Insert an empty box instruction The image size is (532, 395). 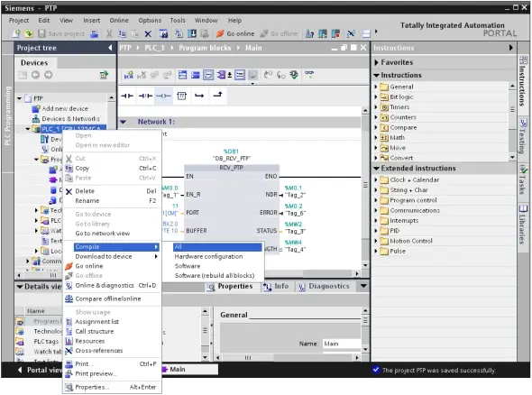[x=181, y=96]
